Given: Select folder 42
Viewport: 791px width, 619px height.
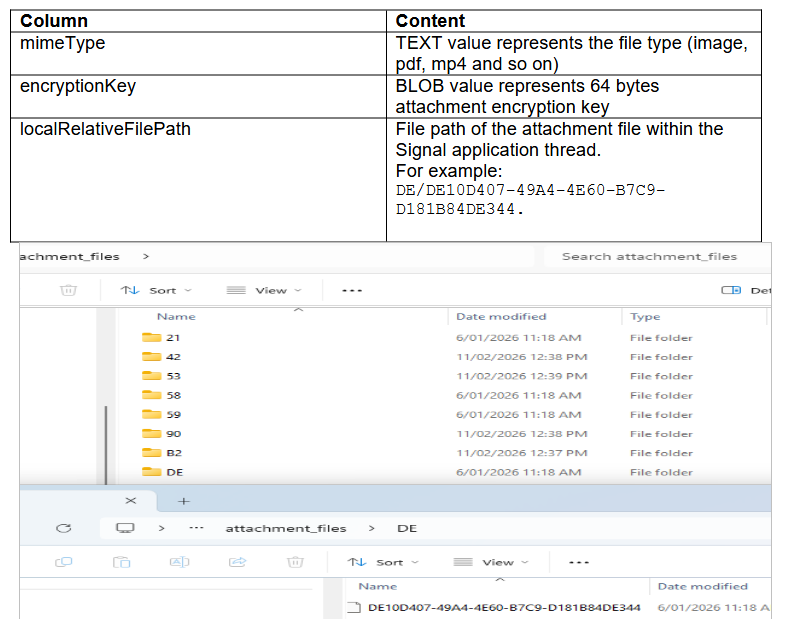Looking at the screenshot, I should tap(173, 357).
